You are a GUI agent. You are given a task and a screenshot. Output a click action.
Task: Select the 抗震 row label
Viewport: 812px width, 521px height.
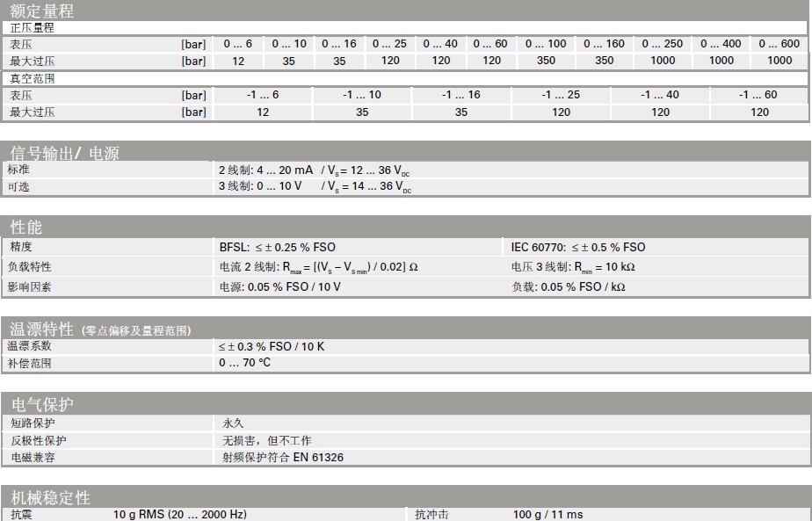click(21, 514)
